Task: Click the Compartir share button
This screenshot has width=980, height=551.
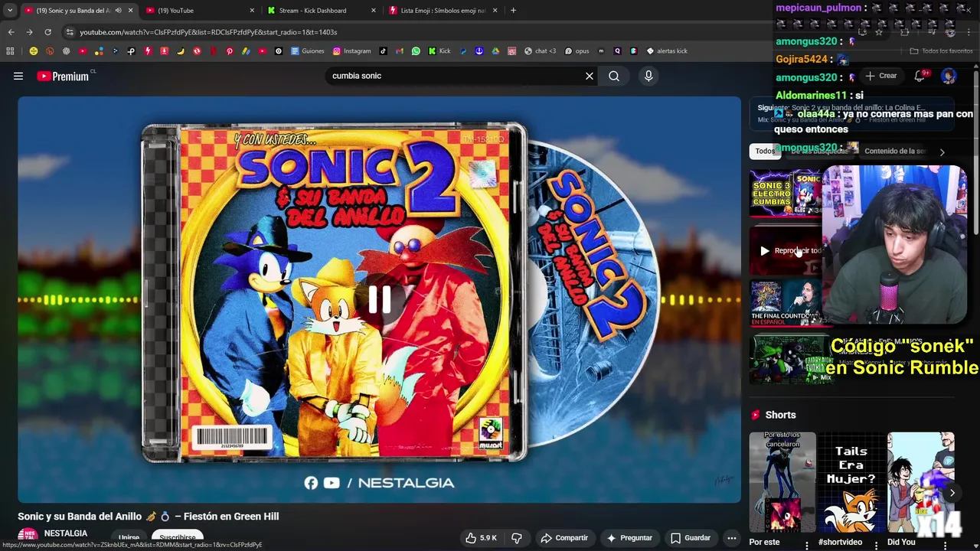Action: 564,538
